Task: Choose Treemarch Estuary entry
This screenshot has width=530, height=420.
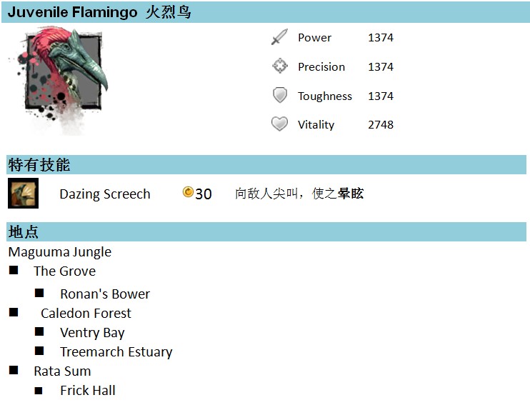Action: (x=116, y=352)
